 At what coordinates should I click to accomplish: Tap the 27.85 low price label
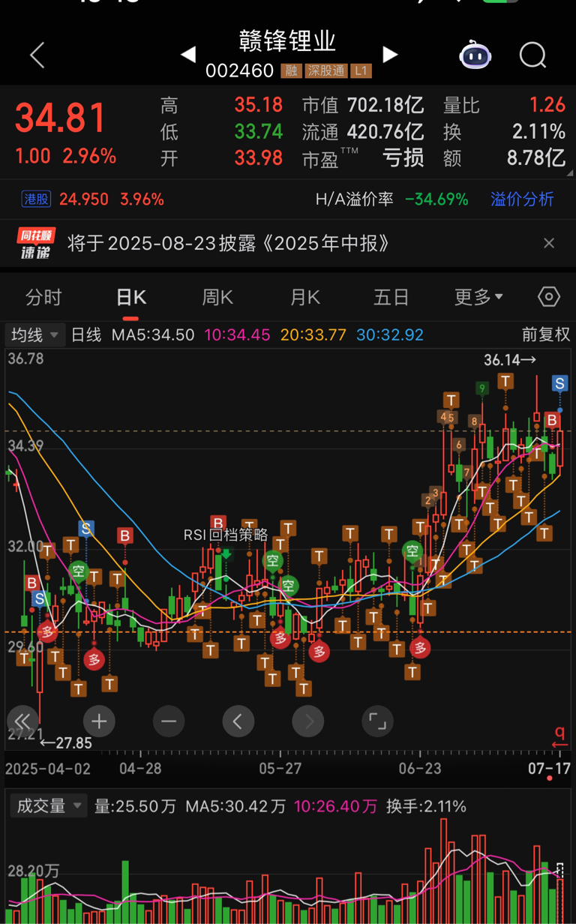click(66, 742)
